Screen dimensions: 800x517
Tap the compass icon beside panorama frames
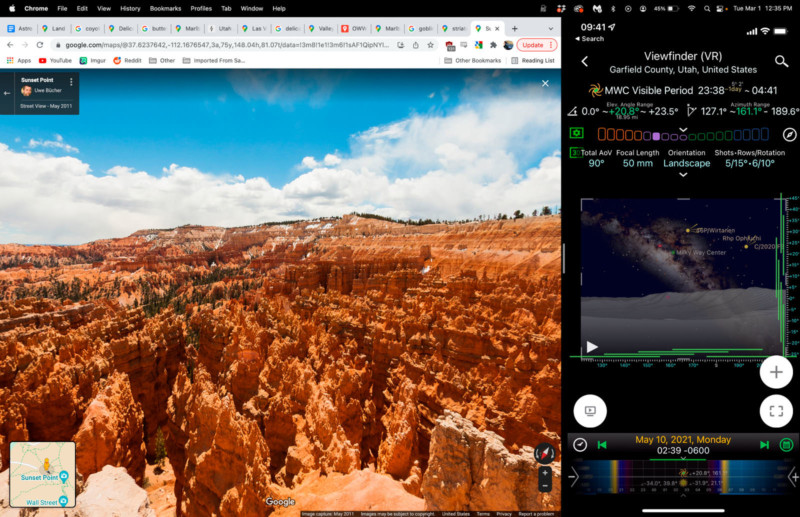click(789, 134)
